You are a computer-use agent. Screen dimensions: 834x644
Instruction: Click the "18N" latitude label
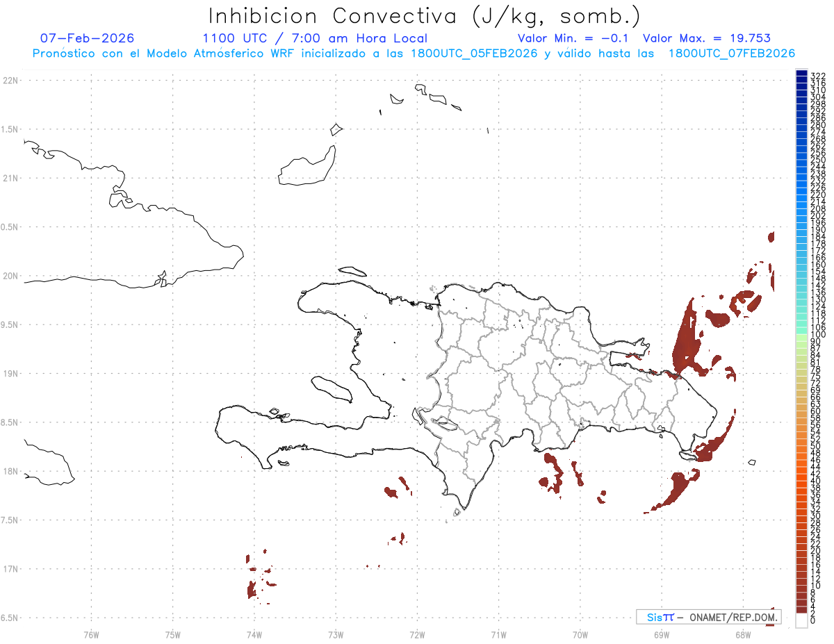pos(10,472)
